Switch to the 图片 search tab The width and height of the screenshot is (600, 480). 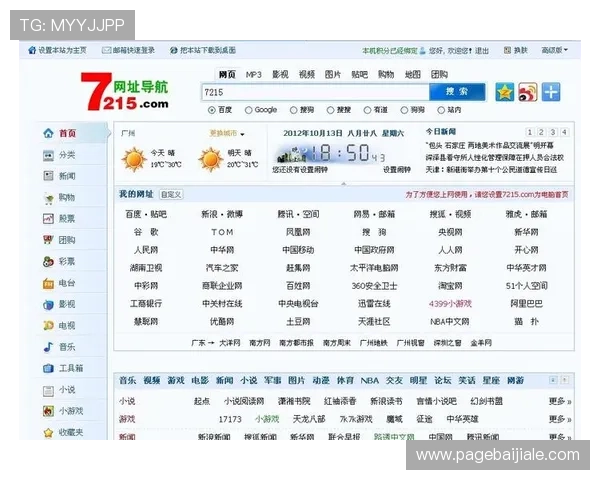333,74
